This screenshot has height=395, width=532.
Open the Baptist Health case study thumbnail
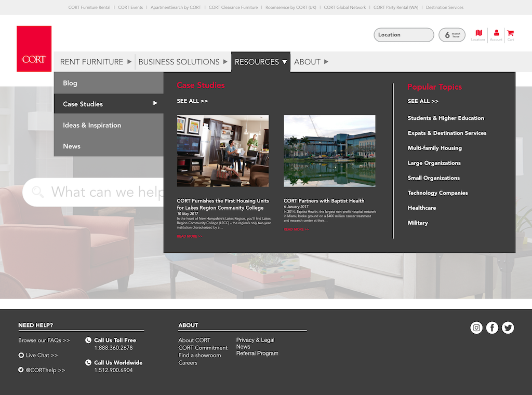coord(329,151)
